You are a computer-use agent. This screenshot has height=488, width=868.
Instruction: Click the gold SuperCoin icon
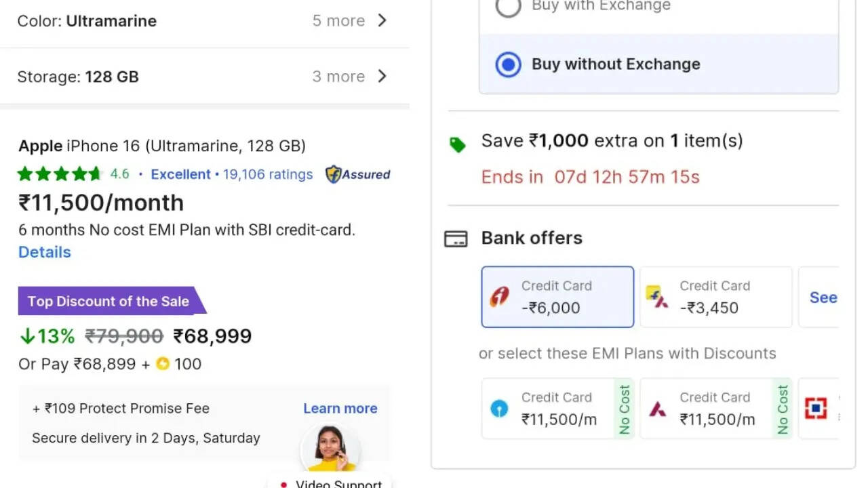pyautogui.click(x=163, y=364)
